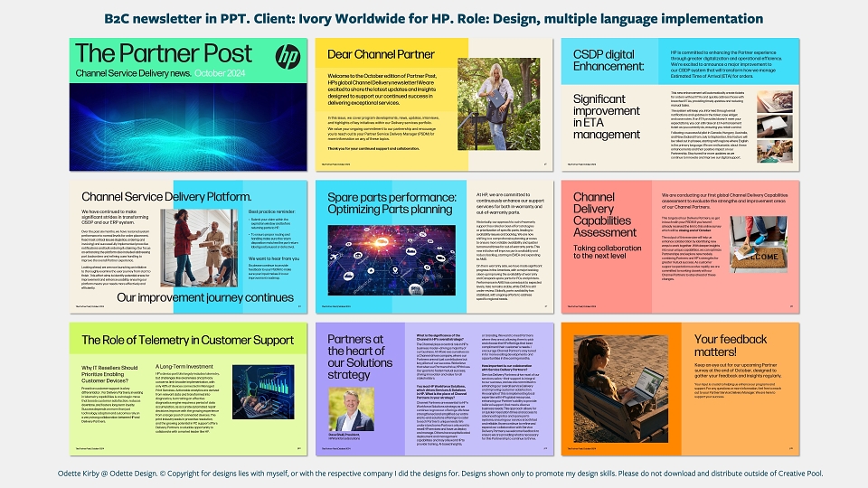Click the welcome doormat photo

point(758,245)
